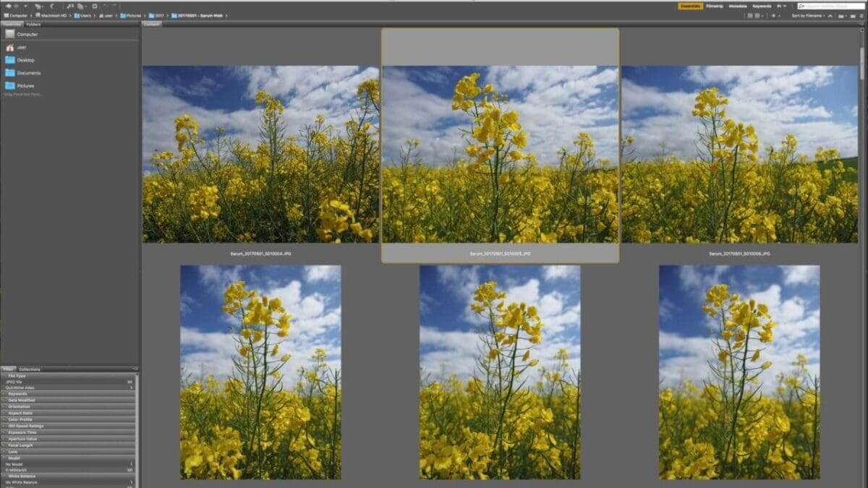Open the workspace switcher dropdown arrow
The height and width of the screenshot is (488, 868).
coord(785,6)
